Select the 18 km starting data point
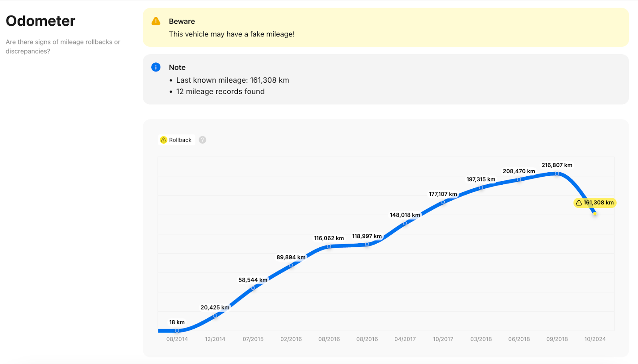The height and width of the screenshot is (364, 638). pos(177,330)
